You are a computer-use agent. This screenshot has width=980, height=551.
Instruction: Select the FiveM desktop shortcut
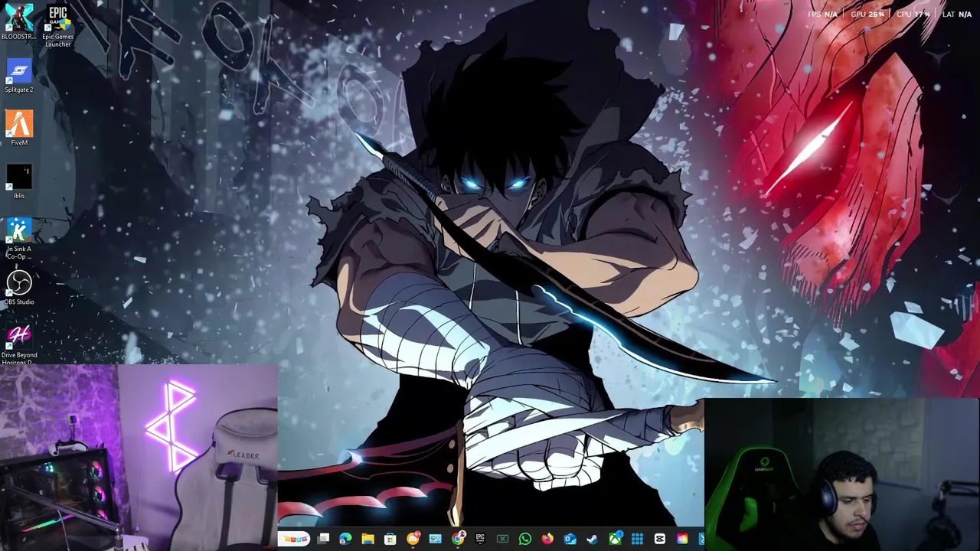(19, 129)
